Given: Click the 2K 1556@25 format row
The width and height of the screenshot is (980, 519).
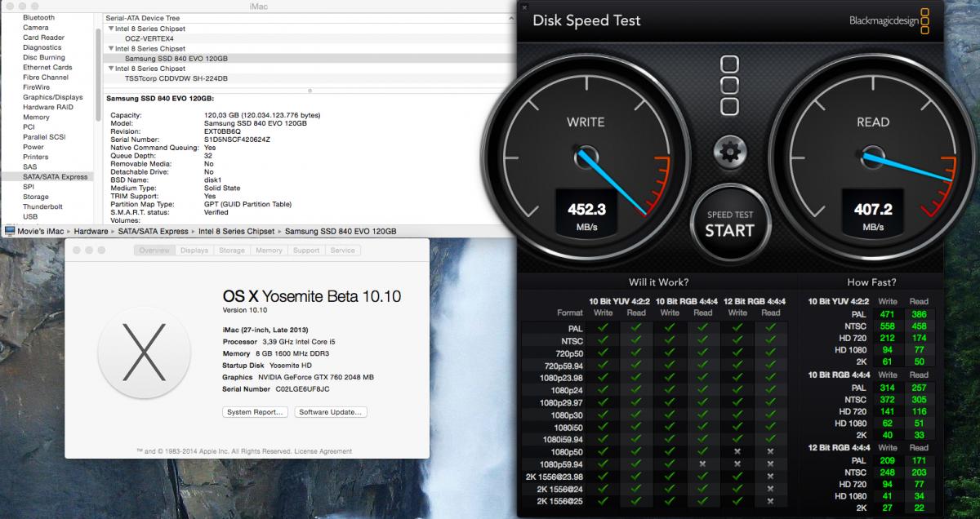Looking at the screenshot, I should pyautogui.click(x=653, y=501).
